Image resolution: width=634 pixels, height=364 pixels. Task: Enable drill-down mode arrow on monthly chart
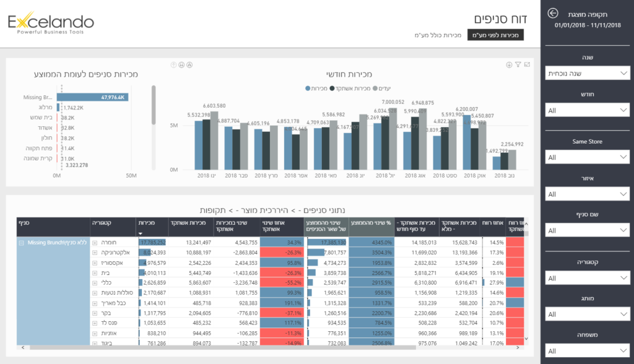[x=509, y=64]
